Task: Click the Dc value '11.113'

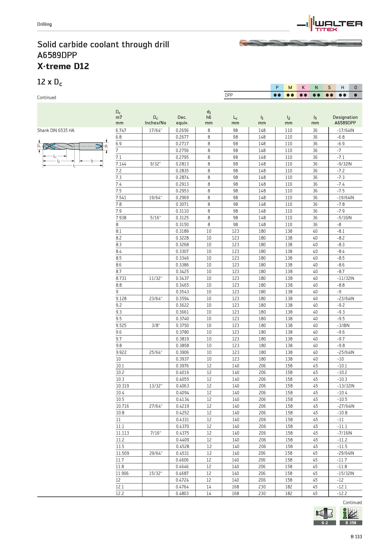Action: click(122, 433)
